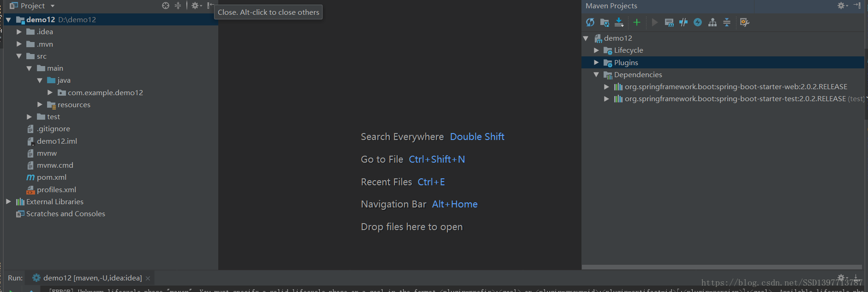Select com.example.demo12 package label
This screenshot has width=868, height=292.
[x=105, y=92]
